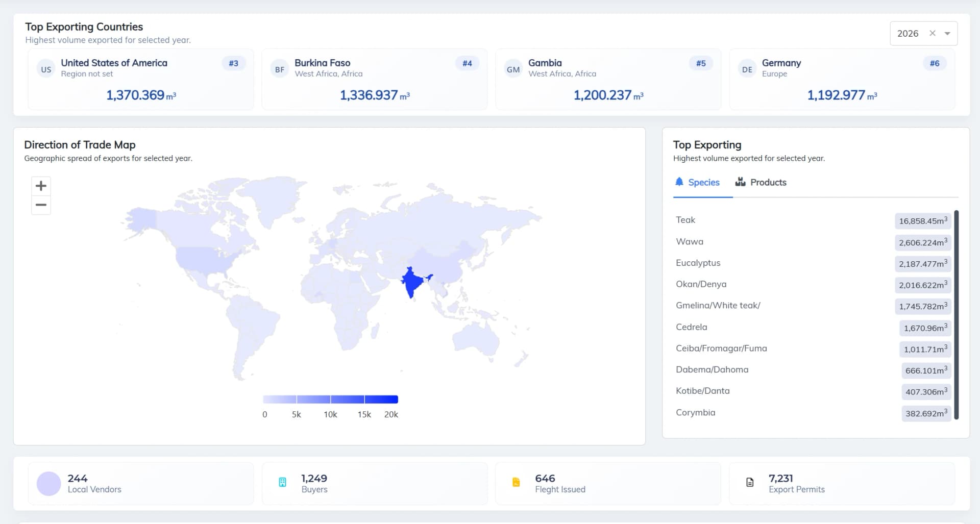Select the Cedrela species row
Image resolution: width=980 pixels, height=524 pixels.
pyautogui.click(x=813, y=328)
